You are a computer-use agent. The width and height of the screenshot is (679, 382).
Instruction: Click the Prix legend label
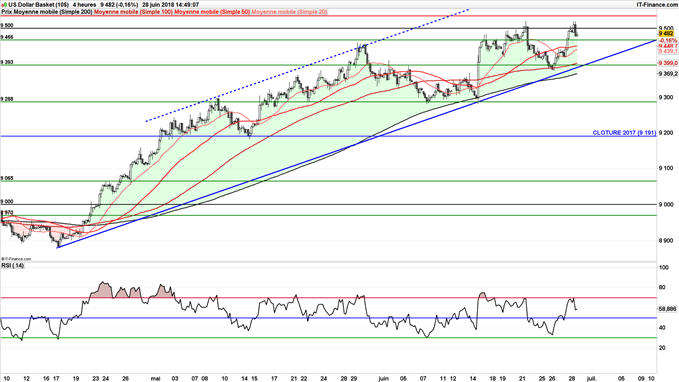pyautogui.click(x=6, y=12)
